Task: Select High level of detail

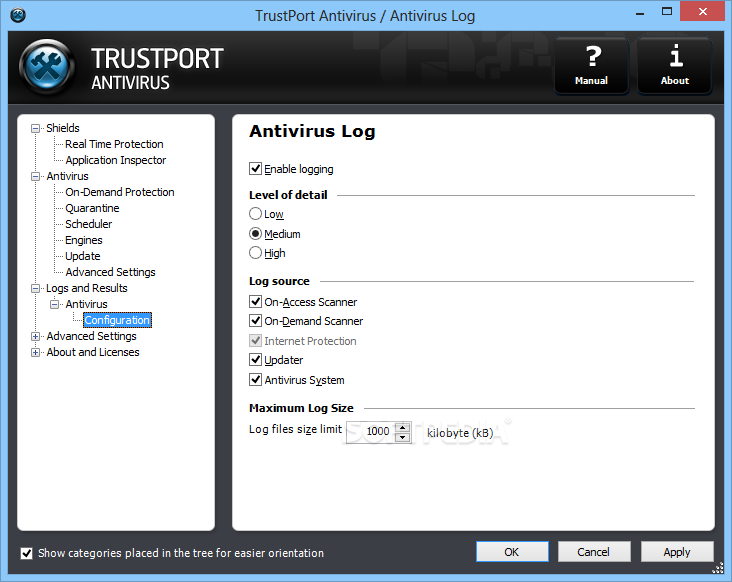Action: [x=255, y=252]
